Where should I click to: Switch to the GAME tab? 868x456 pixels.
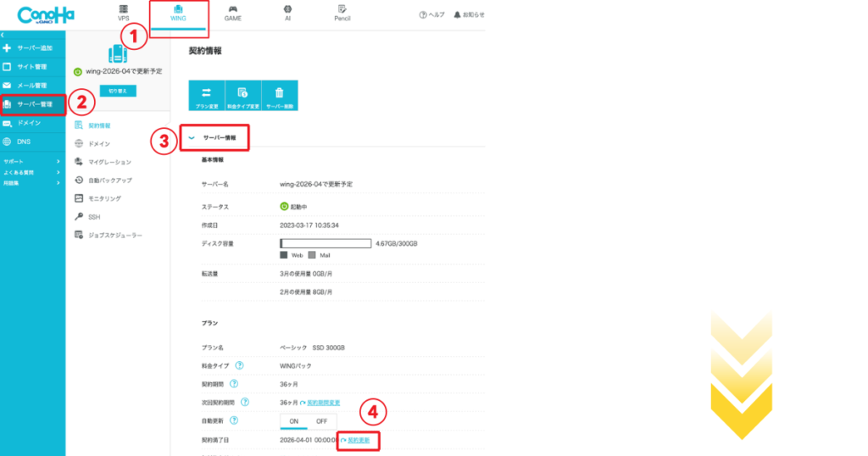point(232,14)
